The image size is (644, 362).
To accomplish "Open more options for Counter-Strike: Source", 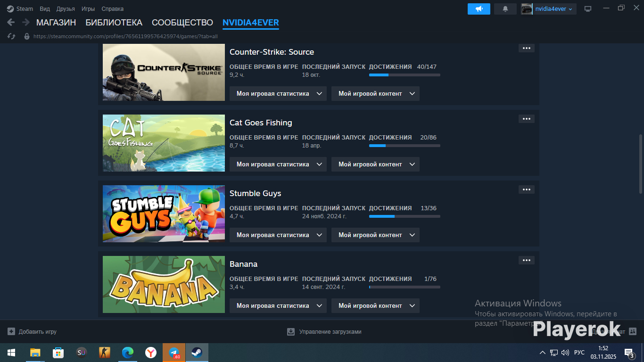I will tap(527, 48).
